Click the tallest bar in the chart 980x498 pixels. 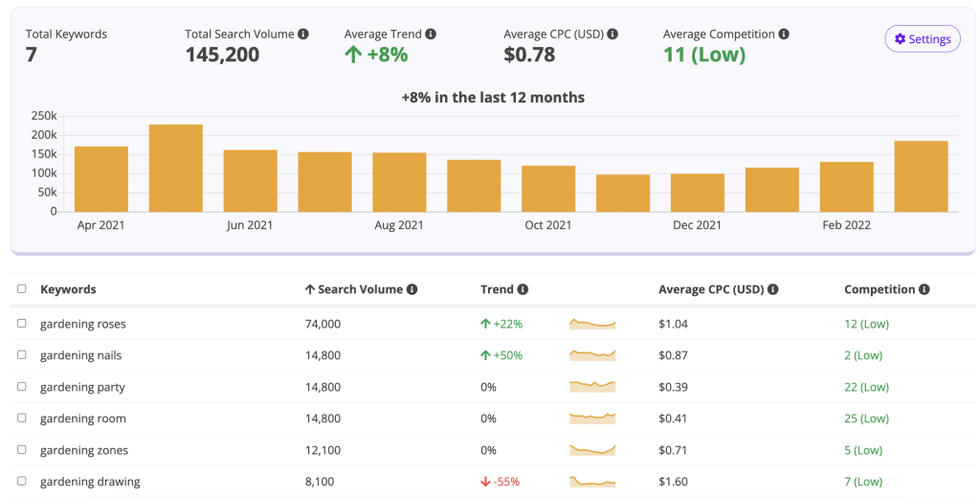click(x=175, y=169)
